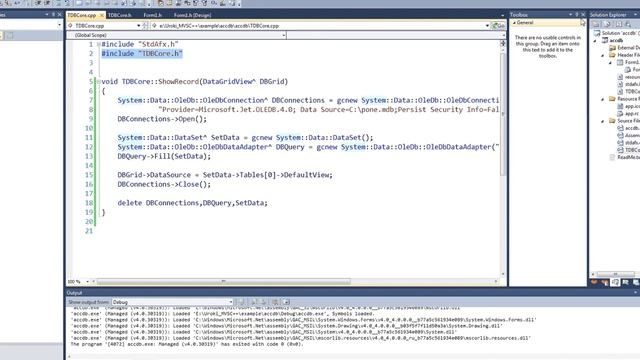Image resolution: width=640 pixels, height=360 pixels.
Task: Toggle auto-hide pin on Toolbox panel
Action: click(577, 15)
